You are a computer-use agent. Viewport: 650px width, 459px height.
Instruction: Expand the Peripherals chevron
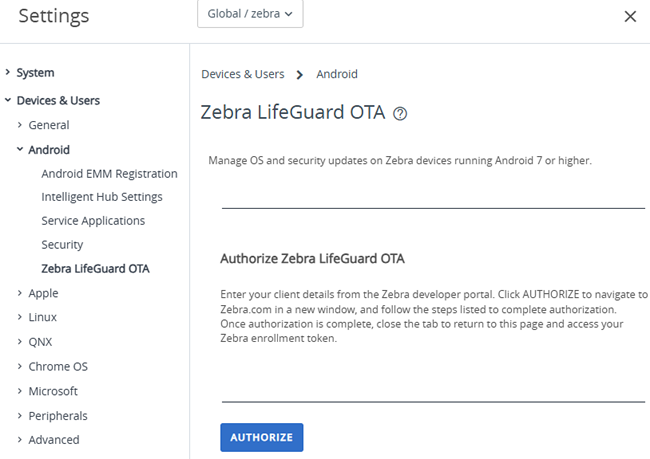coord(19,415)
